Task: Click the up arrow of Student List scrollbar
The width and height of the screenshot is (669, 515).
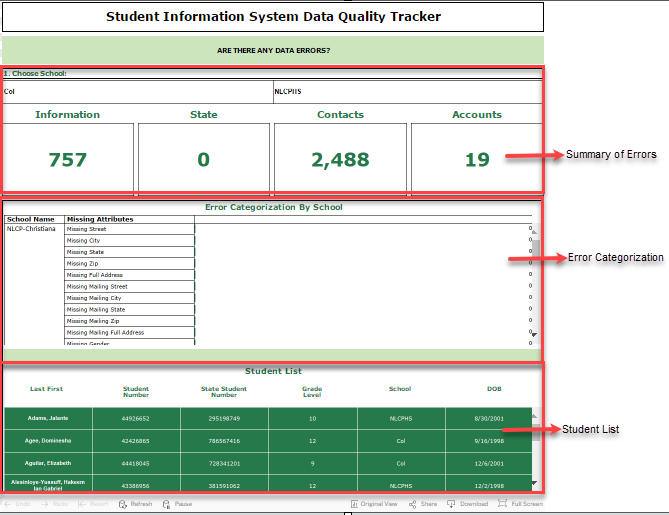Action: (x=534, y=416)
